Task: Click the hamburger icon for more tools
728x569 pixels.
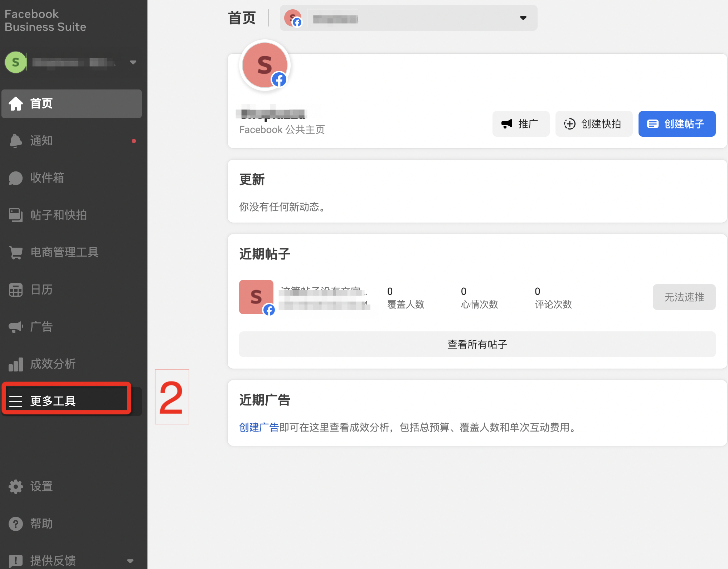Action: [x=16, y=402]
